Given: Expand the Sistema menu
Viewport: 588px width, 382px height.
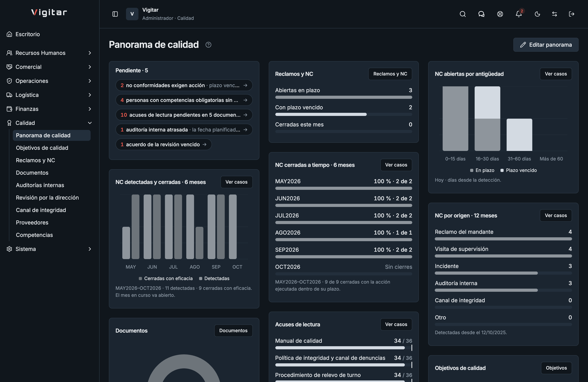Looking at the screenshot, I should pos(49,249).
